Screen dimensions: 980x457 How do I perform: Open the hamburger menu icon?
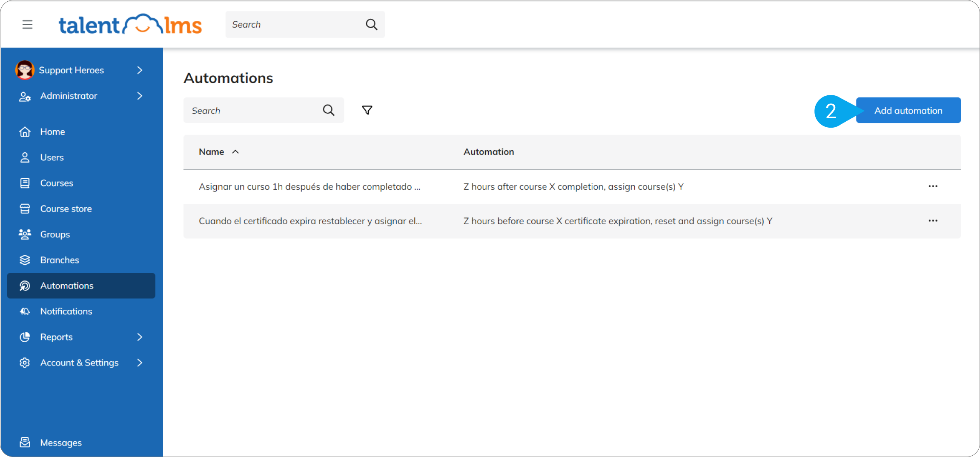click(27, 25)
